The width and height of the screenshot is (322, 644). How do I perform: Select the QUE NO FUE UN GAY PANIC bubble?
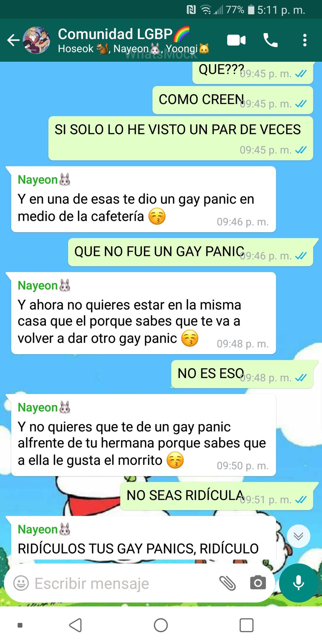(191, 252)
